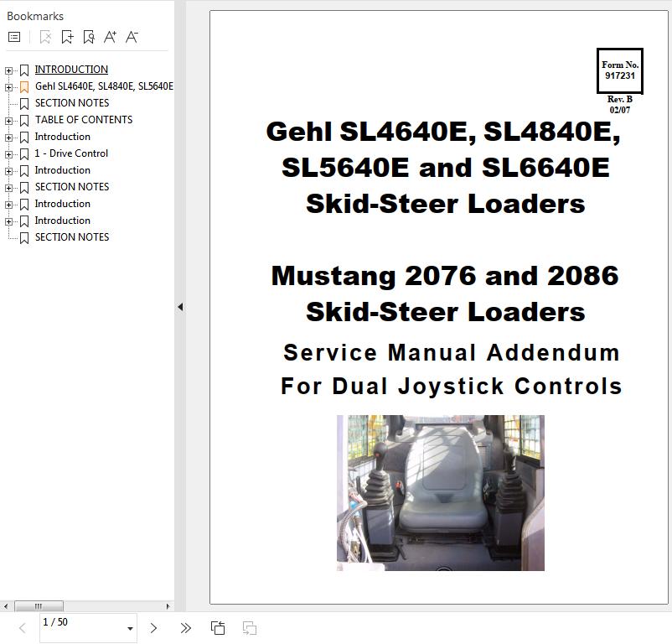Click the bookmarks horizontal scrollbar thumb

[x=39, y=606]
